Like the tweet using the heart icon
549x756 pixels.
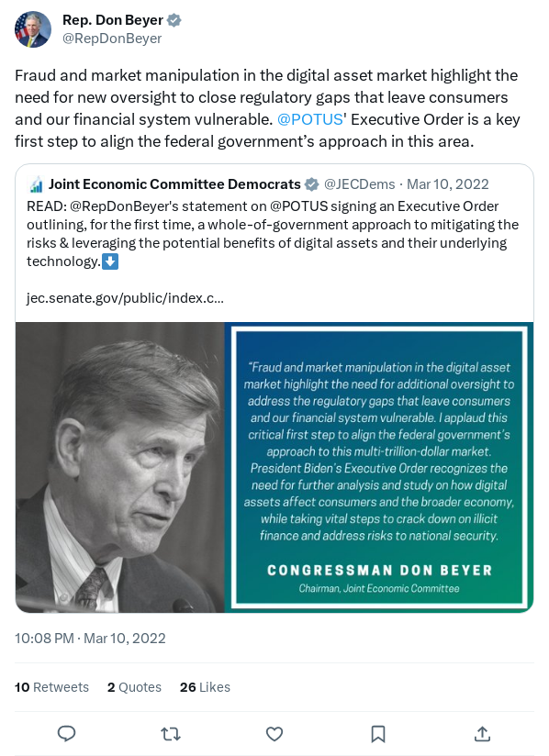click(x=274, y=733)
